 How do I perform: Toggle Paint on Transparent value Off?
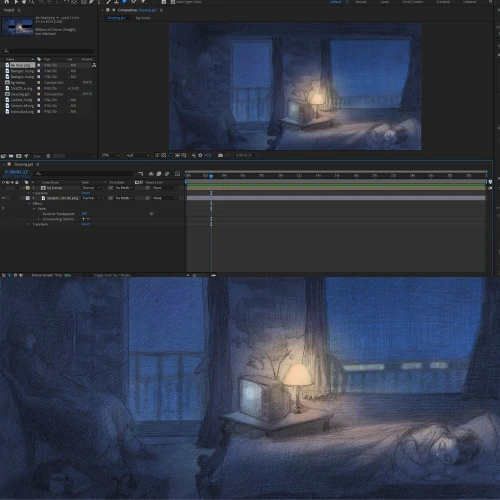[84, 213]
